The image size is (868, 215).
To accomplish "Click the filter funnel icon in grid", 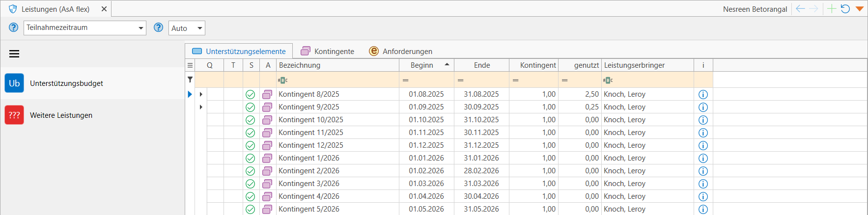I will [190, 80].
